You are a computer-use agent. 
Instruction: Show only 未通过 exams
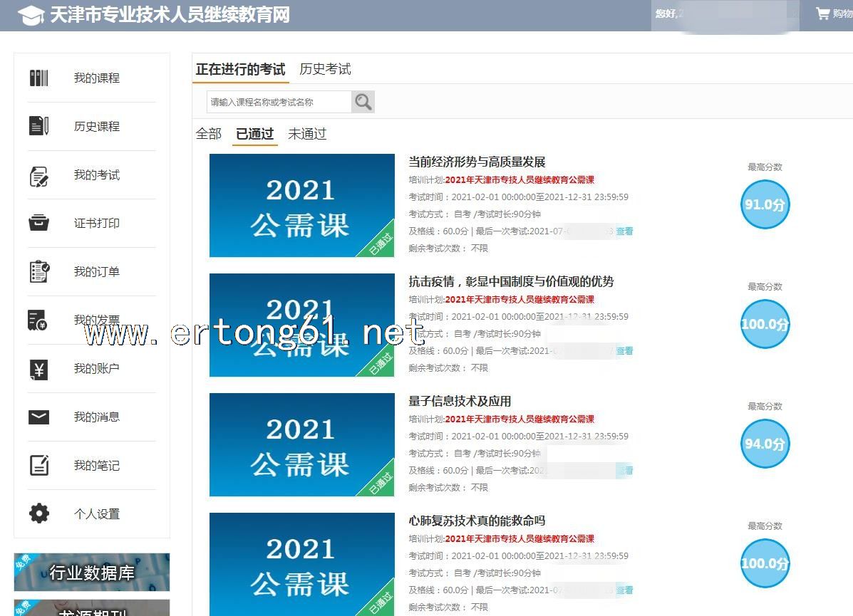307,134
